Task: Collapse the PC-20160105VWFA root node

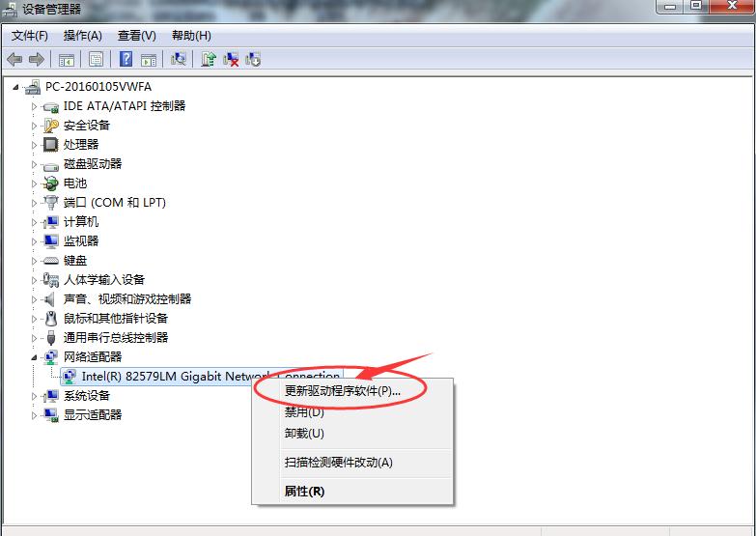Action: [x=15, y=87]
